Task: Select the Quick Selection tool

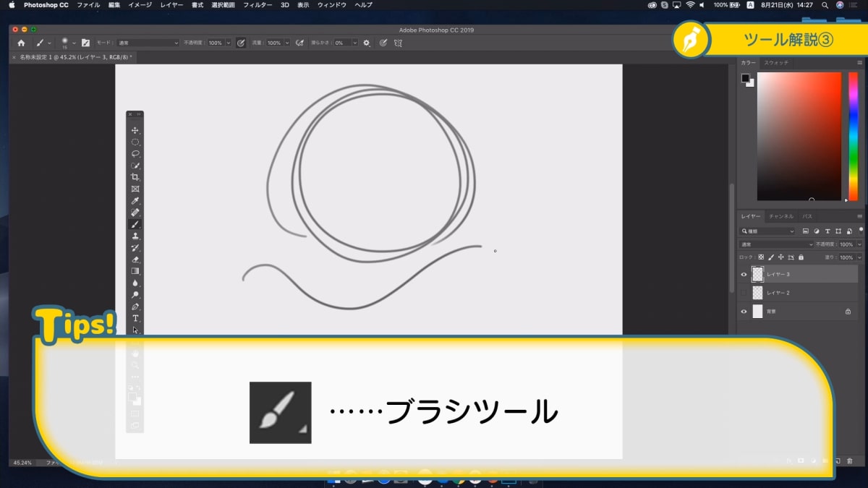Action: pyautogui.click(x=135, y=166)
